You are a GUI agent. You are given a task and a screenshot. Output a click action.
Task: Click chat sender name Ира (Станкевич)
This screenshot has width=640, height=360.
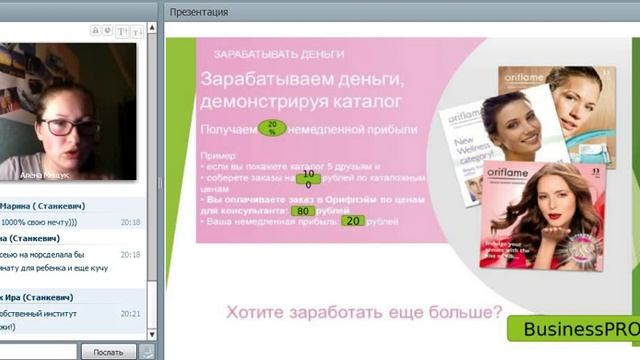click(x=37, y=298)
